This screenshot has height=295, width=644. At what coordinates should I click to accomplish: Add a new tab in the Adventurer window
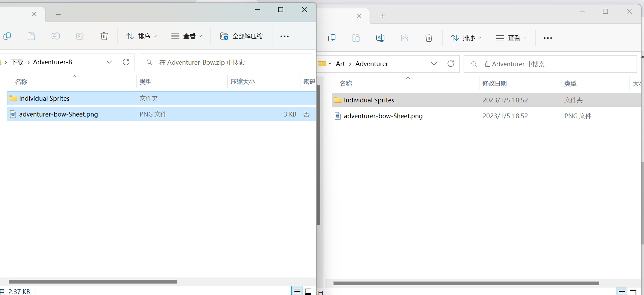(383, 16)
